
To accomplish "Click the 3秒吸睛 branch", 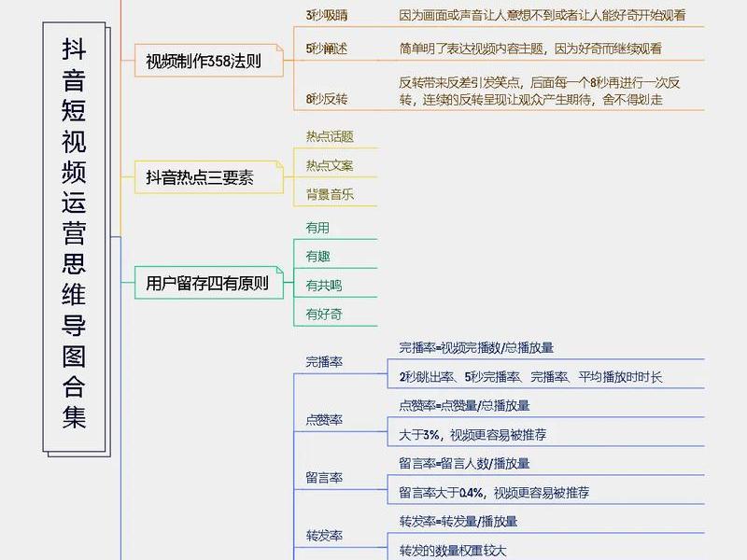I will 327,15.
